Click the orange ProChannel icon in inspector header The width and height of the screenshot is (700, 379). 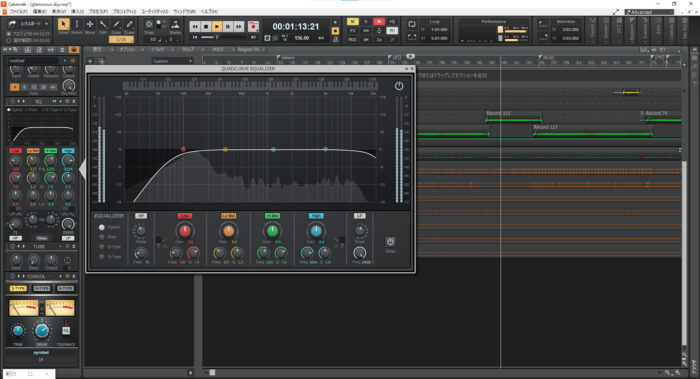tap(74, 50)
